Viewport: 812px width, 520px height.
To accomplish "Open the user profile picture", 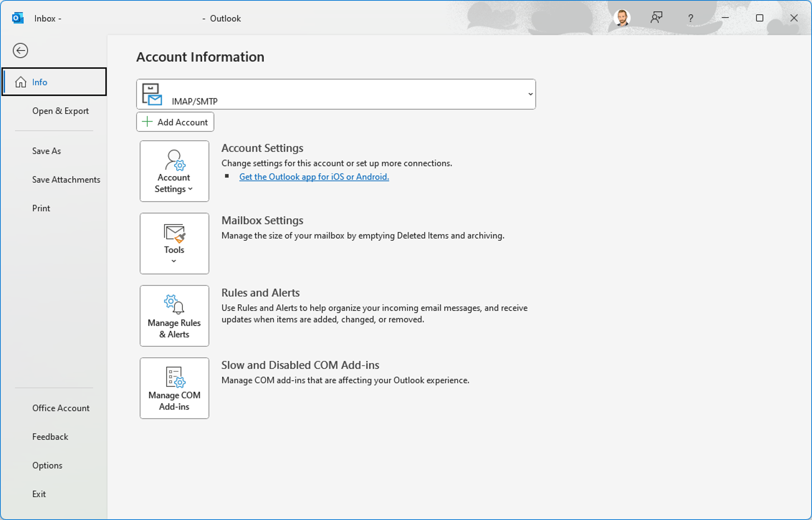I will [622, 18].
